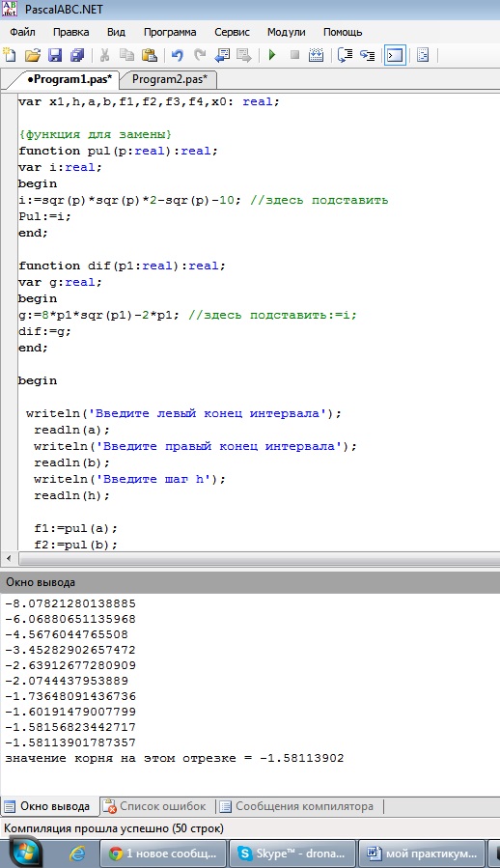Redo the last undone edit
The width and height of the screenshot is (500, 868).
click(200, 55)
